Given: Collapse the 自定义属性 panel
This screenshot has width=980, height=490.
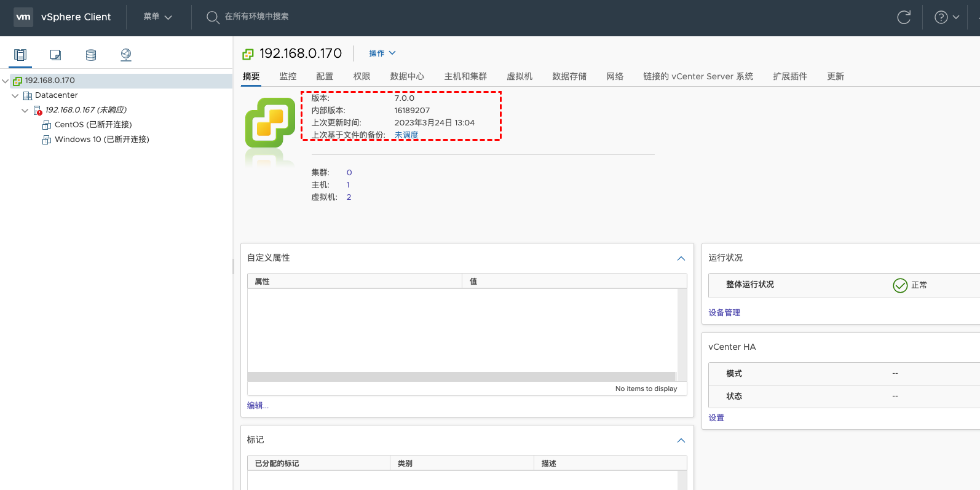Looking at the screenshot, I should 681,258.
